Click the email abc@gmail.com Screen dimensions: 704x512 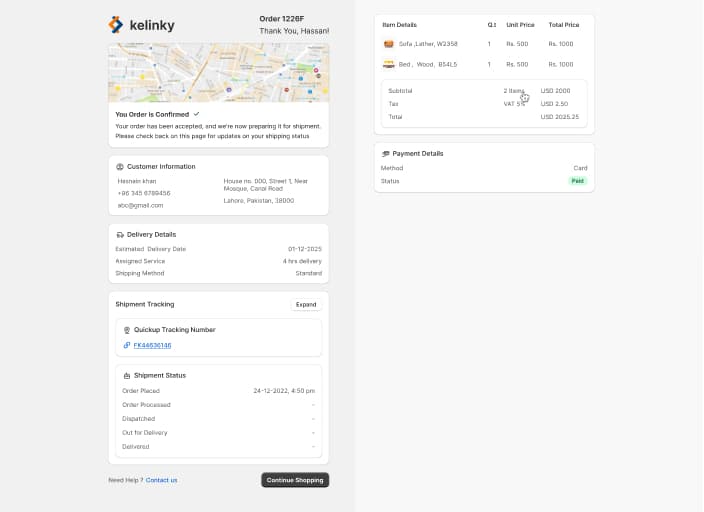tap(141, 205)
